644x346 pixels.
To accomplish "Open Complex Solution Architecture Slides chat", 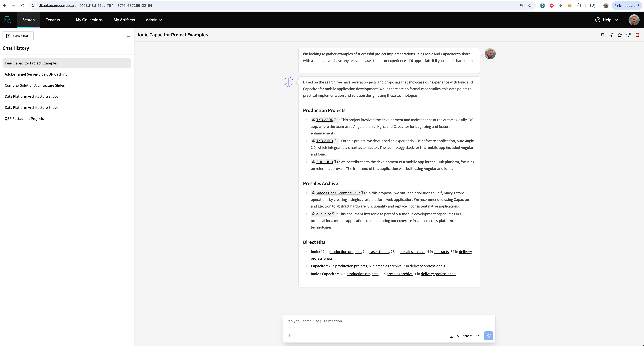I will [66, 85].
